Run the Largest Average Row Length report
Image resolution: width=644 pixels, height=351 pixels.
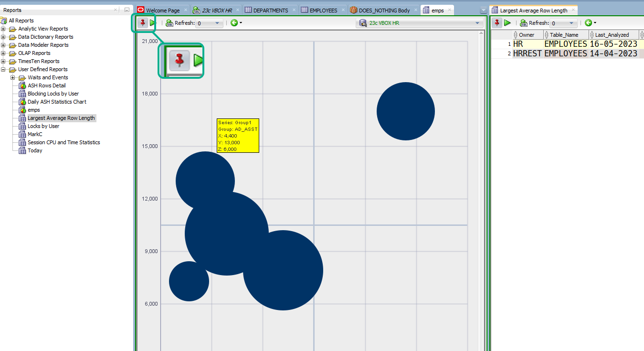[507, 22]
